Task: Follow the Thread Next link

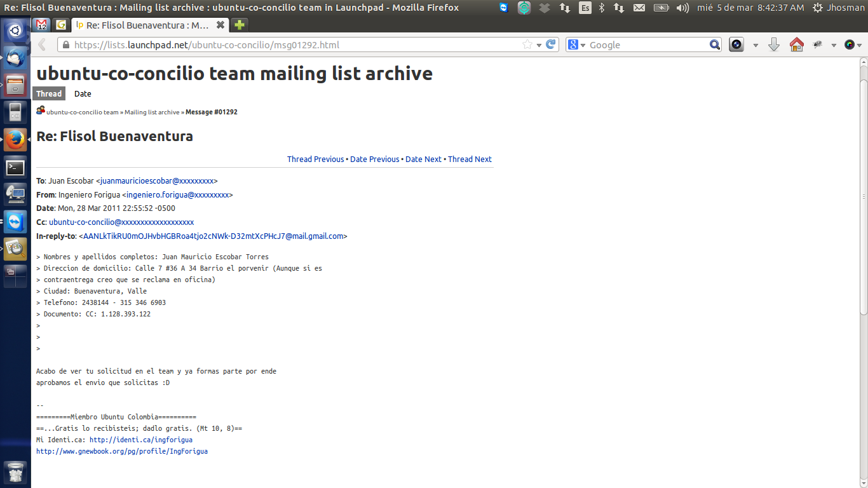Action: tap(470, 159)
